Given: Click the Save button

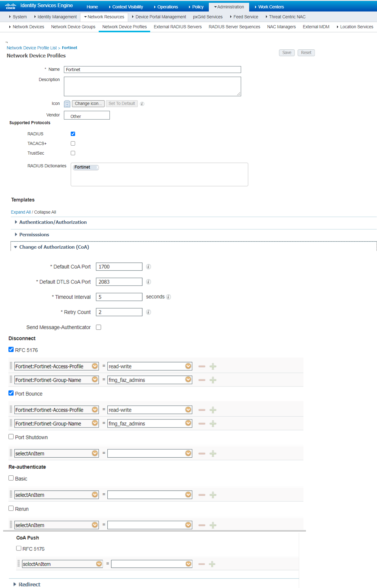Looking at the screenshot, I should pos(287,53).
